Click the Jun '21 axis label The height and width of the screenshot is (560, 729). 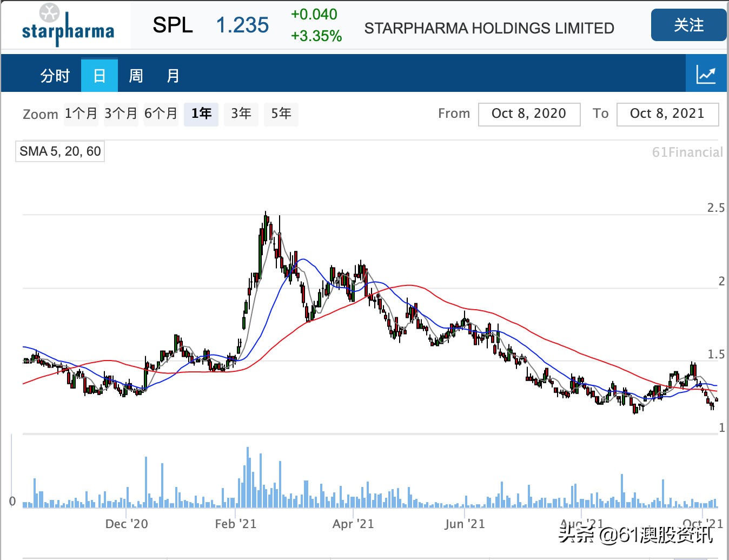[x=465, y=524]
